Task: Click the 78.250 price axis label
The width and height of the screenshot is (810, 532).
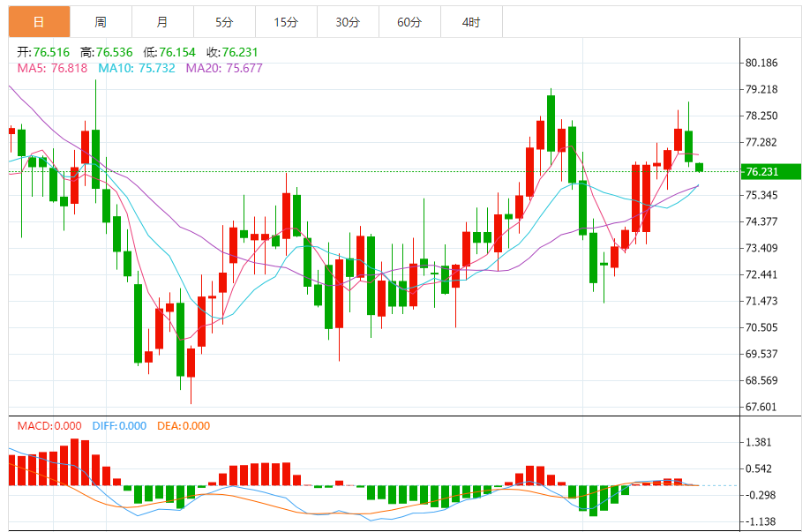Action: [x=761, y=116]
